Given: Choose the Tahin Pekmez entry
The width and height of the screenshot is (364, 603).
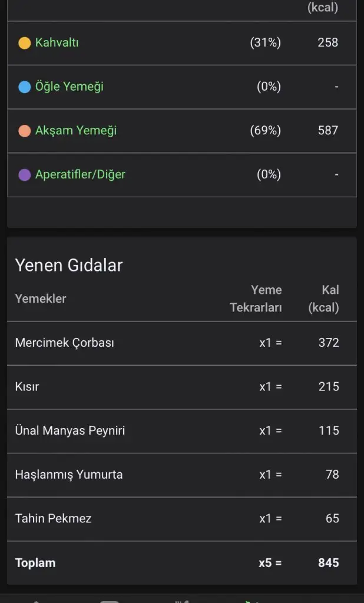Looking at the screenshot, I should [53, 519].
